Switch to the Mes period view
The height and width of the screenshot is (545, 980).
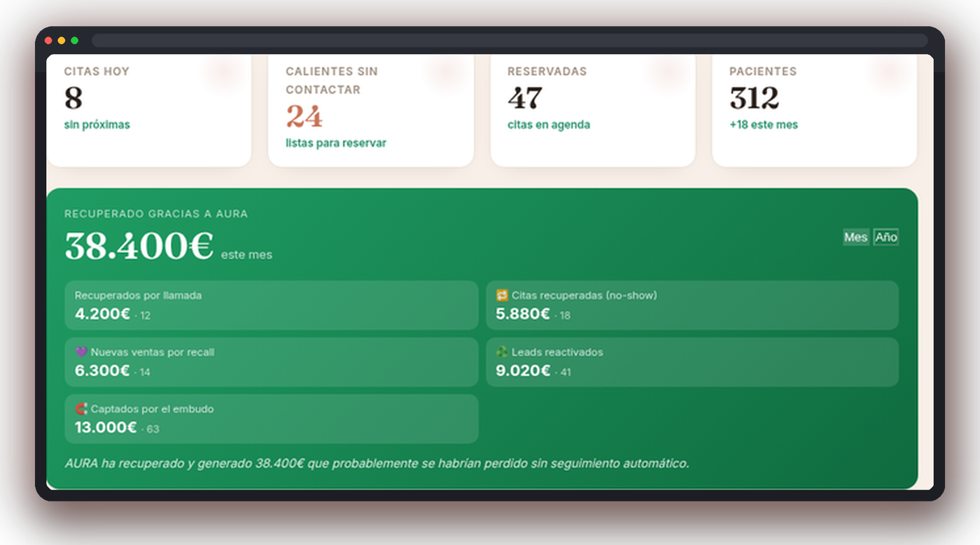click(x=855, y=237)
